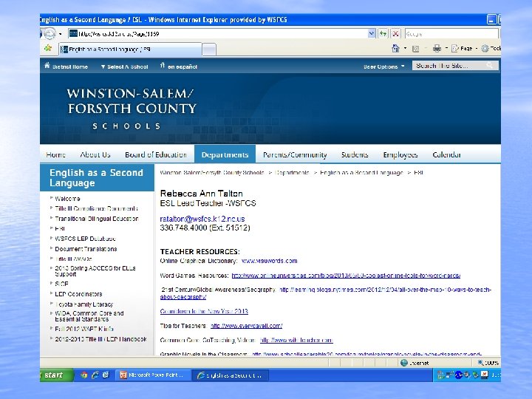
Task: Click LEP Coordinators sidebar link
Action: tap(78, 294)
